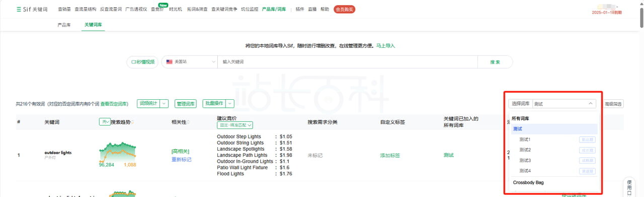Image resolution: width=644 pixels, height=197 pixels.
Task: Click the 重新标记 link
Action: (182, 159)
